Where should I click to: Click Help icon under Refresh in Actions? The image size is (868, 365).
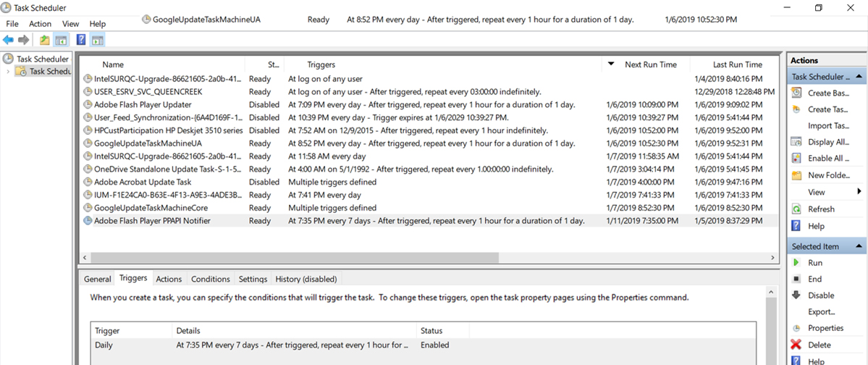(x=796, y=226)
